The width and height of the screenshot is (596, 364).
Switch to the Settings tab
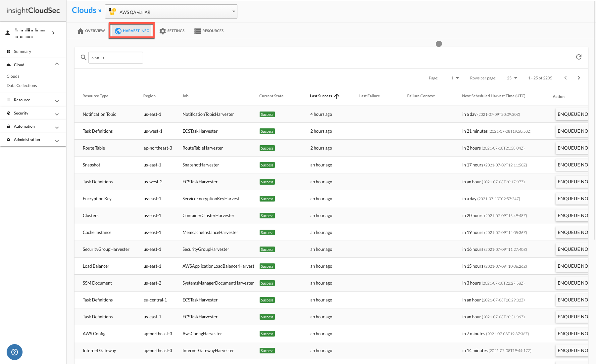click(x=172, y=31)
